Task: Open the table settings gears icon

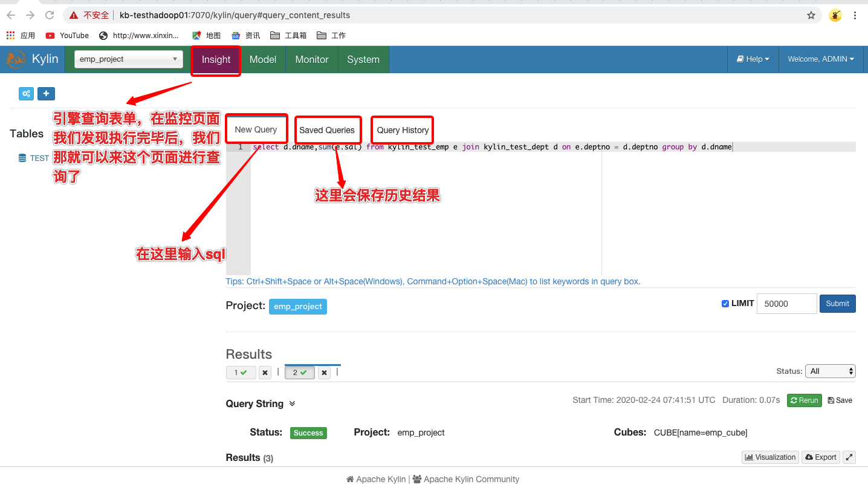Action: [x=25, y=93]
